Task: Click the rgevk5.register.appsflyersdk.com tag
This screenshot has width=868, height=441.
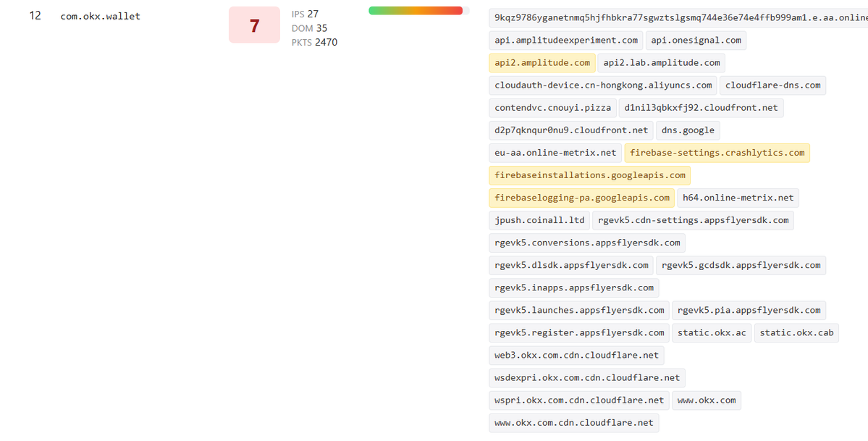Action: pyautogui.click(x=579, y=333)
